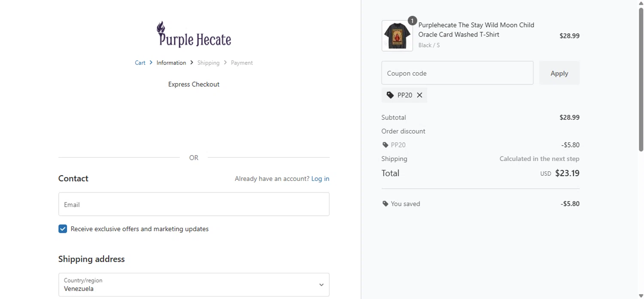
Task: Click the Shipping address heading
Action: click(91, 259)
